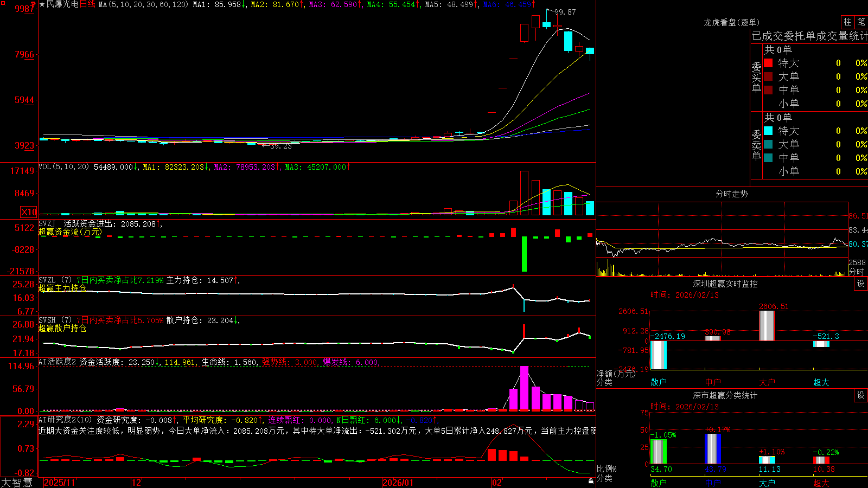Click the 02 month marker on time axis
This screenshot has width=868, height=488.
[497, 483]
